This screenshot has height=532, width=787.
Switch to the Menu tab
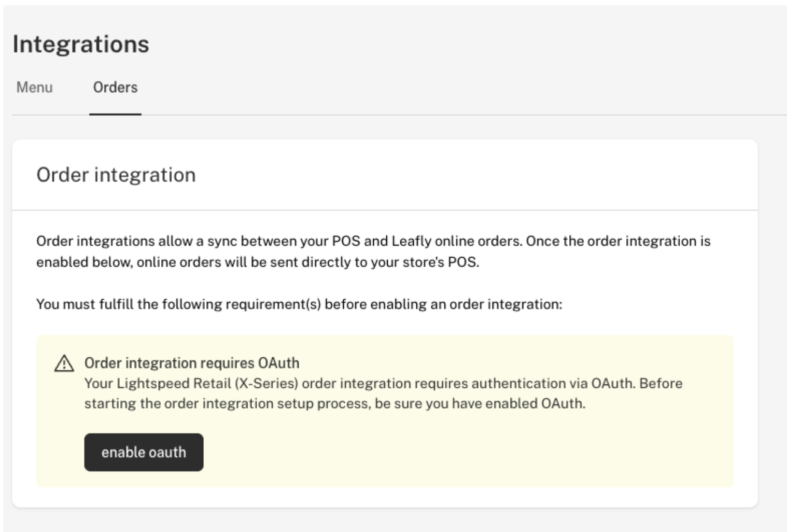click(x=34, y=87)
